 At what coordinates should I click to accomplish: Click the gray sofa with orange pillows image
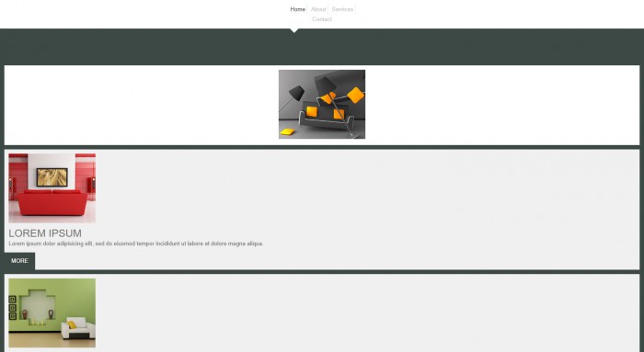(x=322, y=104)
